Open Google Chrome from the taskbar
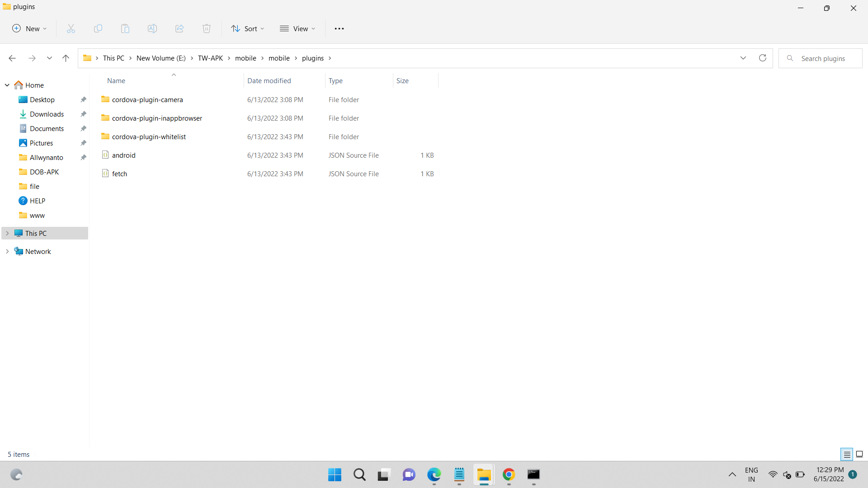Viewport: 868px width, 488px height. pos(509,474)
